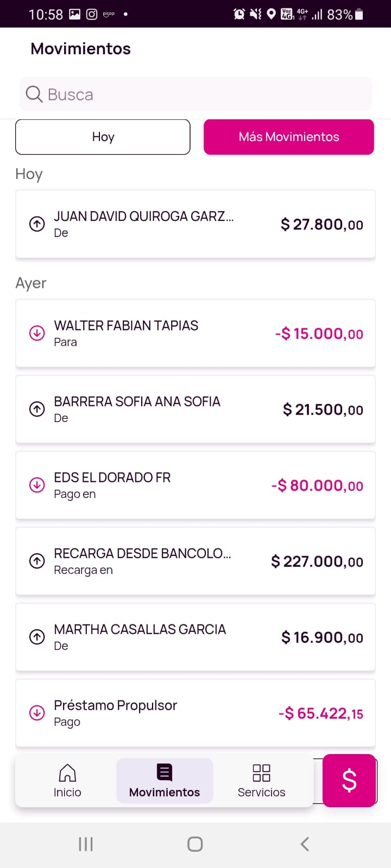Viewport: 391px width, 868px height.
Task: Tap the $ 27.800,00 amount
Action: 322,225
